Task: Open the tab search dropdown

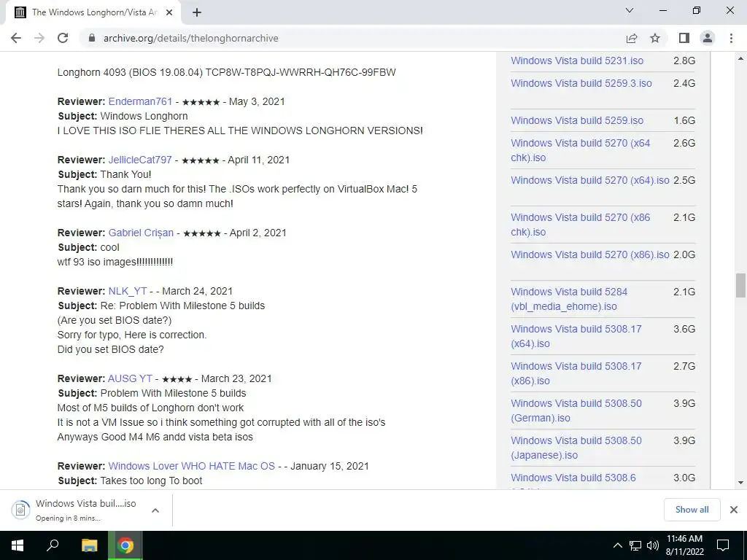Action: [630, 10]
